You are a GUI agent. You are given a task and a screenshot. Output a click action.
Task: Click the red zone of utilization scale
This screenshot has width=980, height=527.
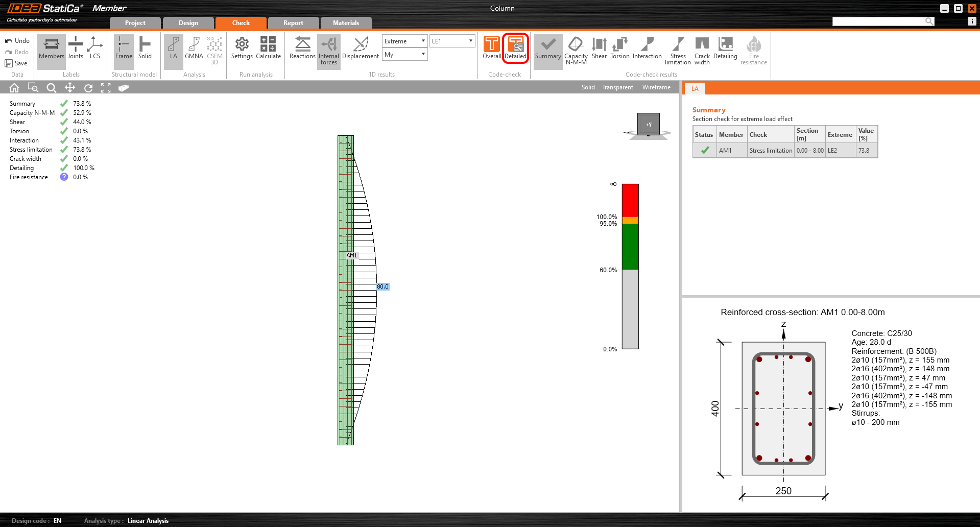[630, 200]
